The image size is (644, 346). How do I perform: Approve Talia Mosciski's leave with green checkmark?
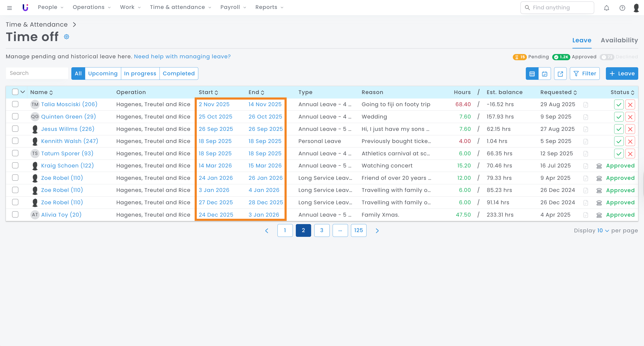click(619, 104)
